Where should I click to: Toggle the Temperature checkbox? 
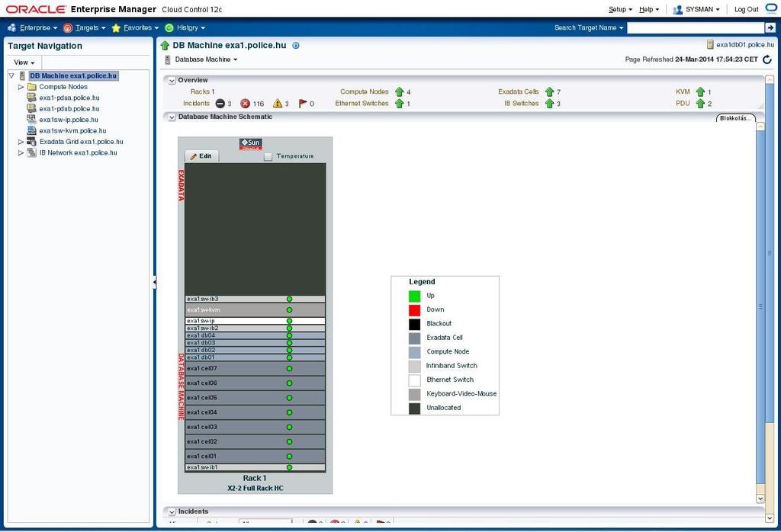pyautogui.click(x=268, y=156)
